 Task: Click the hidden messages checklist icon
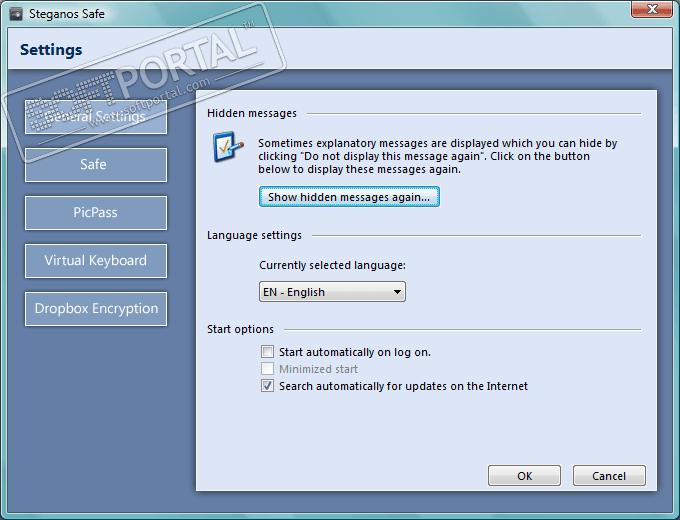point(227,149)
